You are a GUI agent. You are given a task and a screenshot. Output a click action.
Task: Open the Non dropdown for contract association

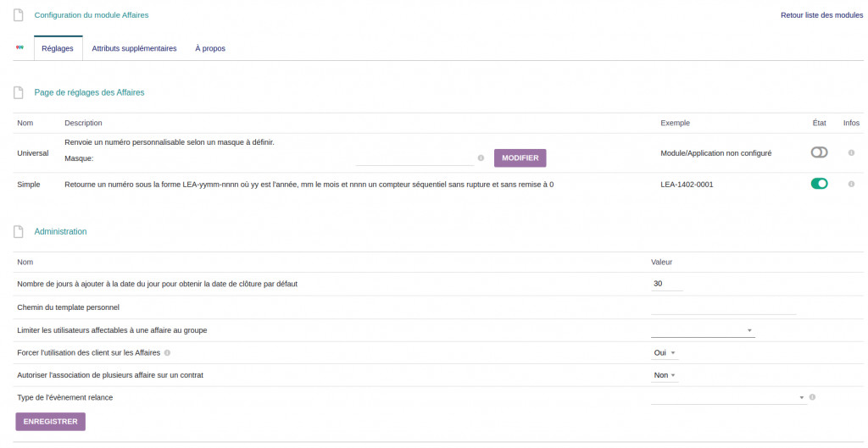coord(665,375)
